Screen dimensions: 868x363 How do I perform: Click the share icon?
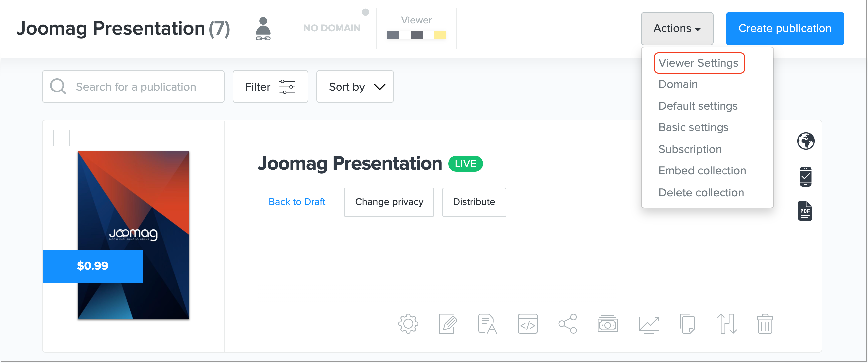pos(568,324)
